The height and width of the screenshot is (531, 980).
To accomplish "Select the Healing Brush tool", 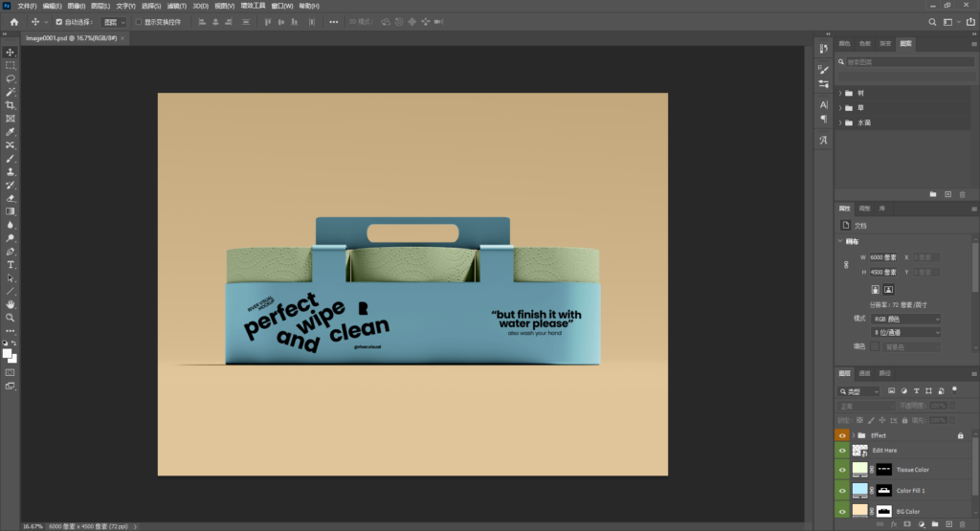I will pyautogui.click(x=10, y=144).
